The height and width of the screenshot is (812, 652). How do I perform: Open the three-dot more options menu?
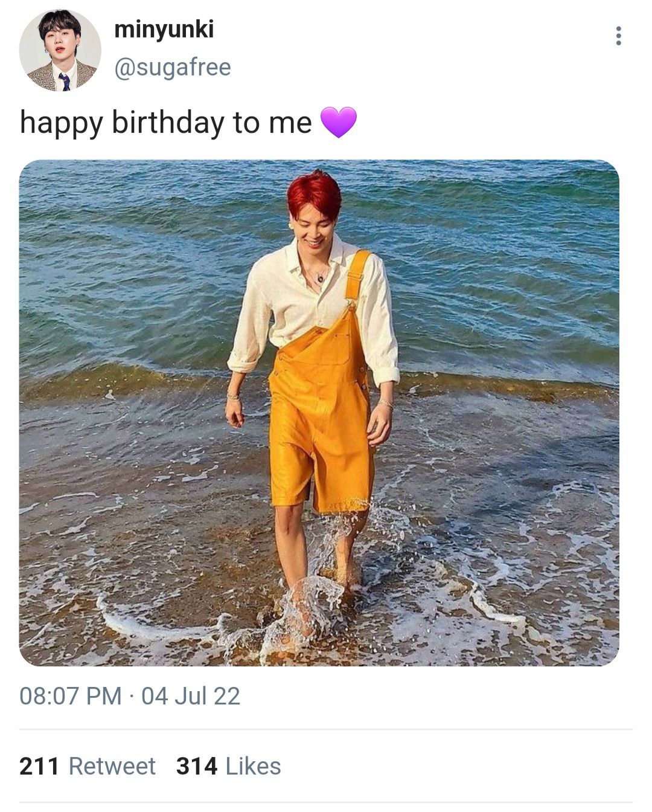tap(618, 36)
